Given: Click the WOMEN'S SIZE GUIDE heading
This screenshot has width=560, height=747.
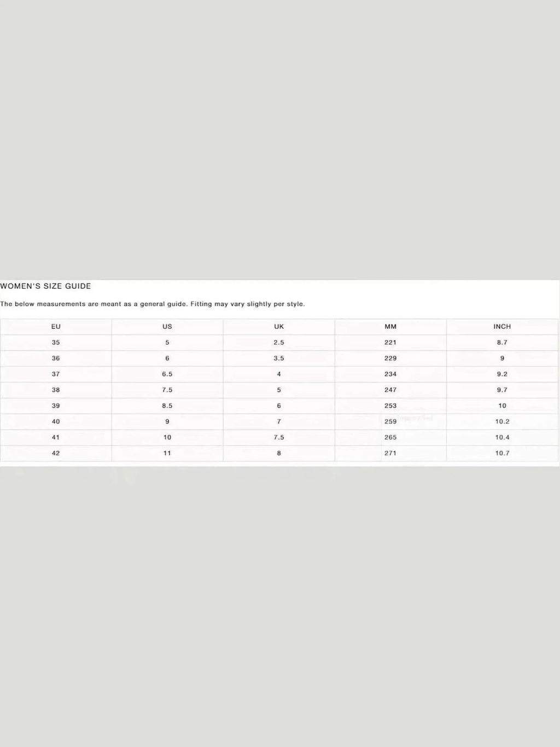Looking at the screenshot, I should click(x=46, y=286).
